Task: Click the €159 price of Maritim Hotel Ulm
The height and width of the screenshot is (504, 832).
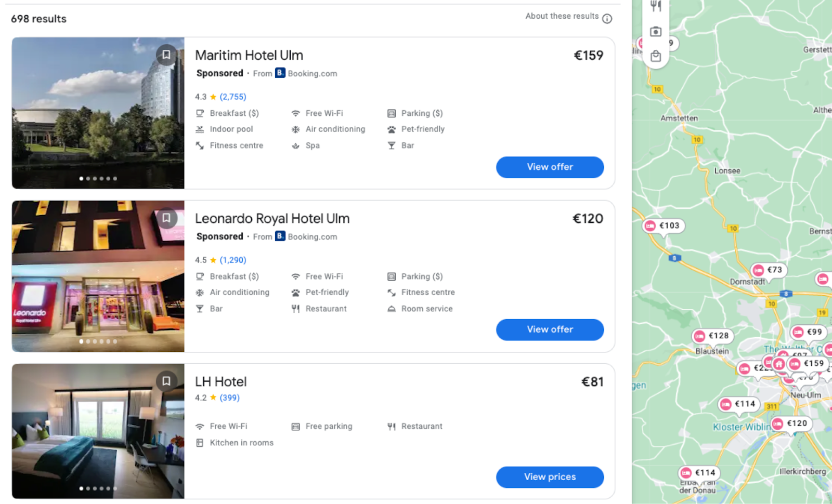Action: [x=588, y=55]
